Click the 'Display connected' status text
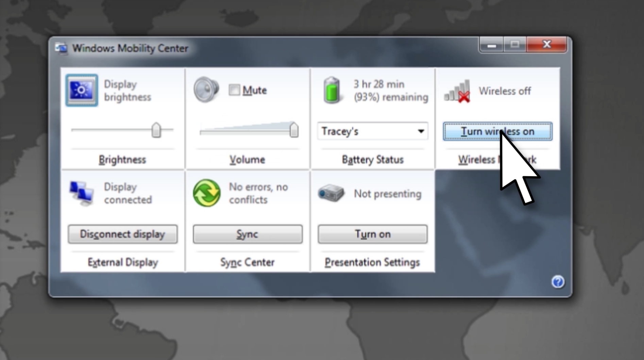This screenshot has height=360, width=644. (128, 193)
